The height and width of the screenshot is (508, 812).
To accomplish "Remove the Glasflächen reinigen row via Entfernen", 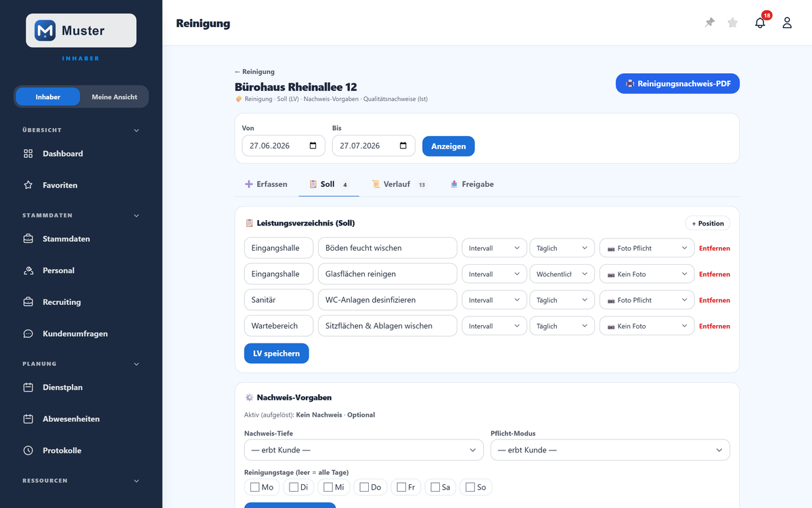I will (715, 274).
